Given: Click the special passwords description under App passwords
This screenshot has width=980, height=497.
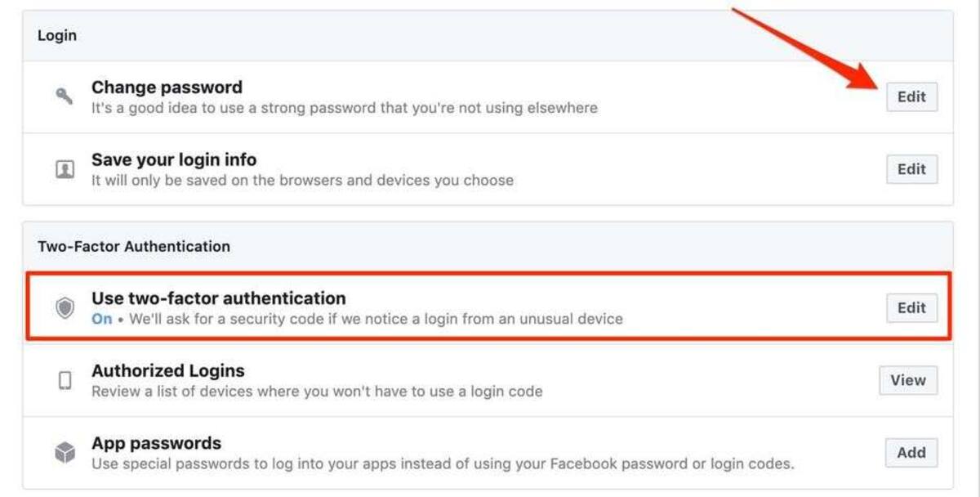Looking at the screenshot, I should (443, 464).
